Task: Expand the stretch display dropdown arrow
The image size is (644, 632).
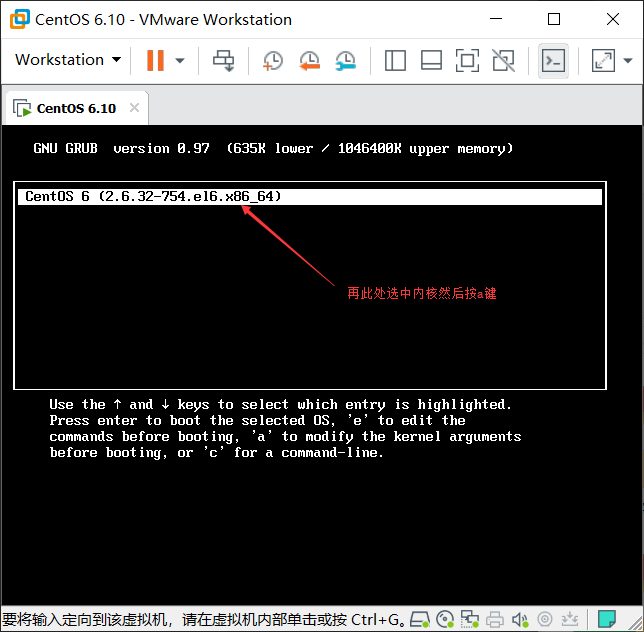Action: pos(628,61)
